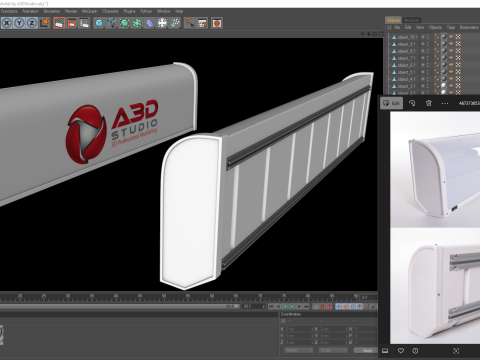Click the heart favorite icon in photo viewer
The height and width of the screenshot is (360, 480).
pyautogui.click(x=401, y=351)
